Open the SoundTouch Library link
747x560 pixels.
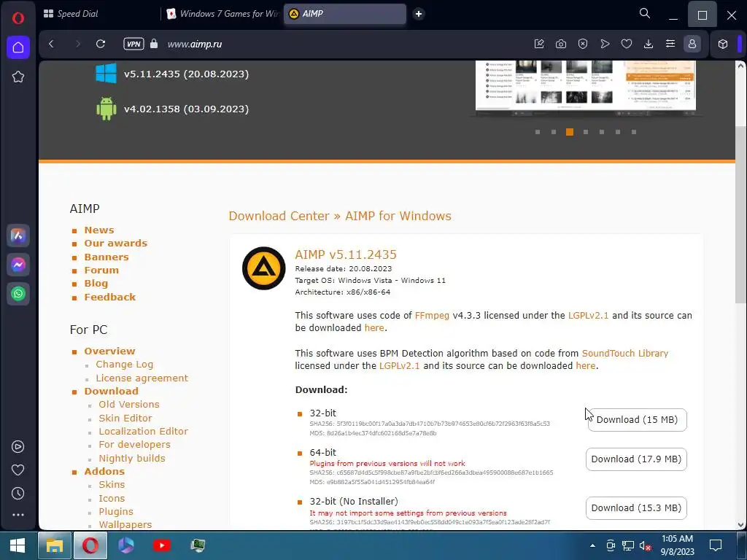coord(625,354)
